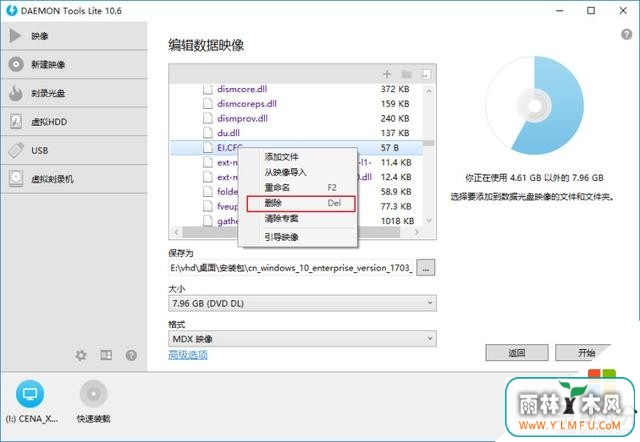The width and height of the screenshot is (640, 442).
Task: Click the 返回 back button
Action: click(517, 353)
